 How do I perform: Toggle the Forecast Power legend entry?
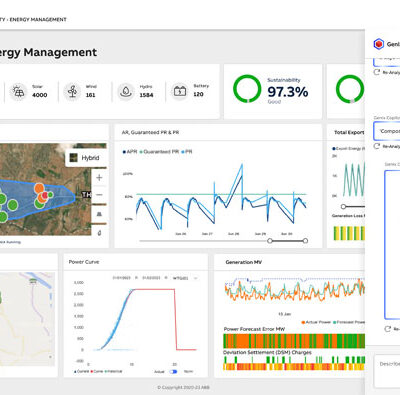pyautogui.click(x=349, y=322)
